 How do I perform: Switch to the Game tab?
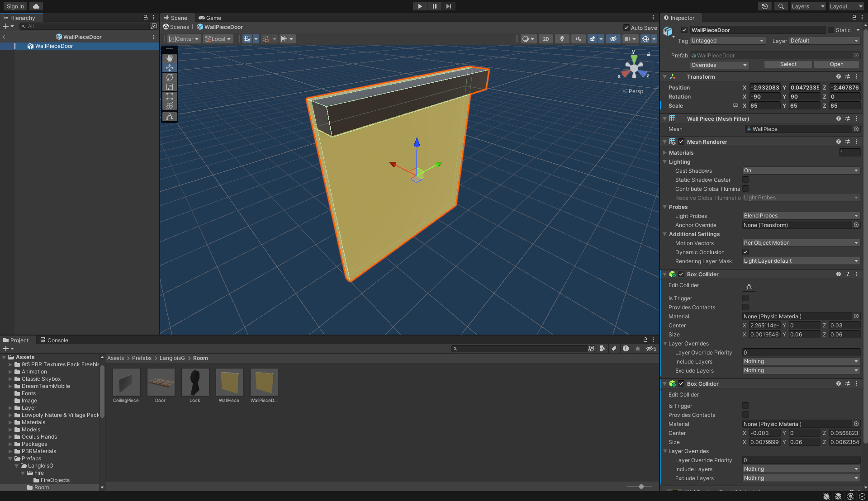point(209,18)
